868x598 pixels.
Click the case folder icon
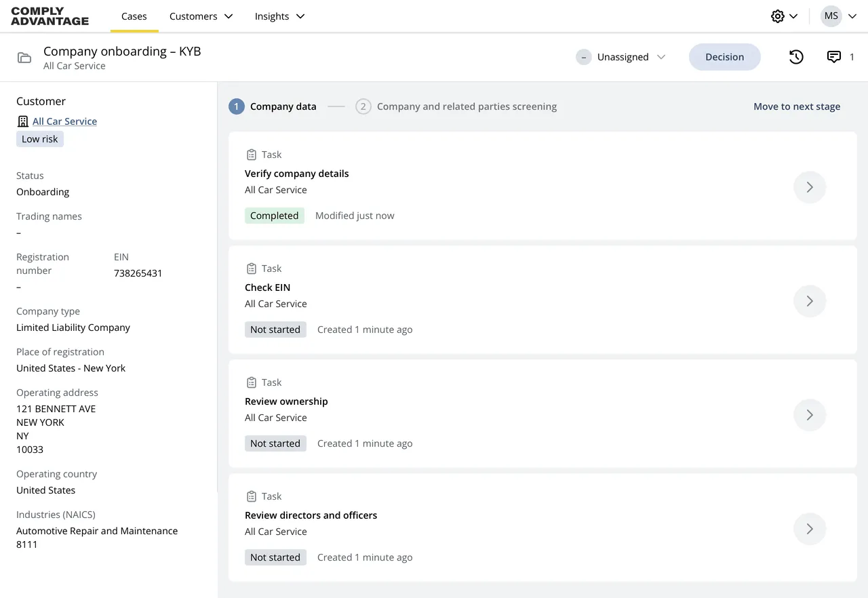(x=24, y=58)
